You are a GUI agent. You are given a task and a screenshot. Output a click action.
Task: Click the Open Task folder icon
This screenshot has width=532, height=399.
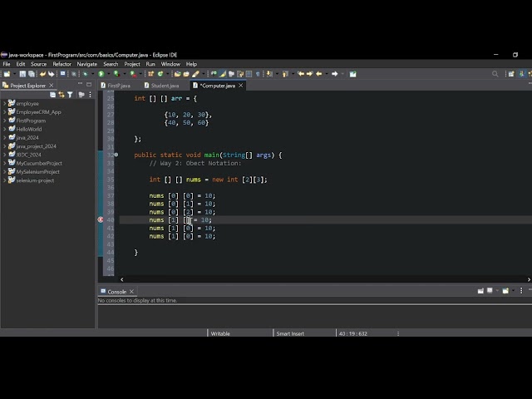(x=186, y=74)
